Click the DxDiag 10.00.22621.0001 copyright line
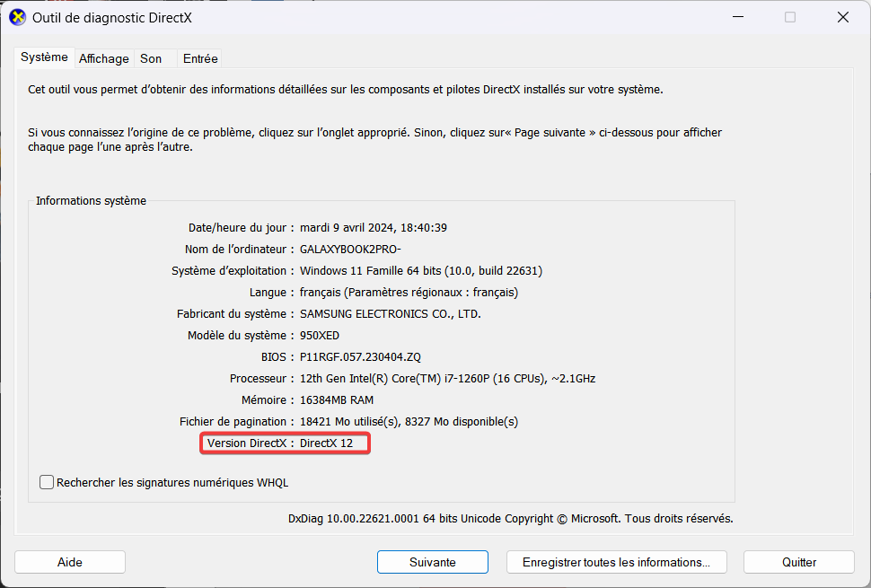Viewport: 871px width, 588px height. pyautogui.click(x=511, y=519)
